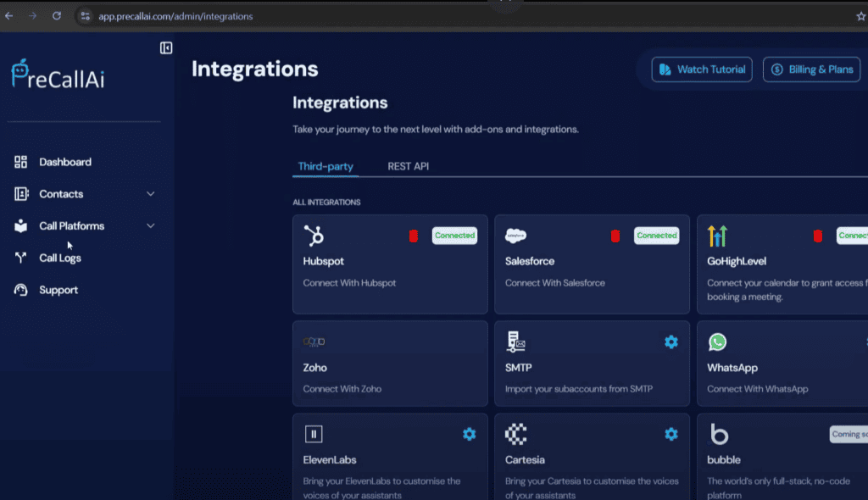Click the Hubspot logo icon
This screenshot has height=500, width=868.
[314, 236]
